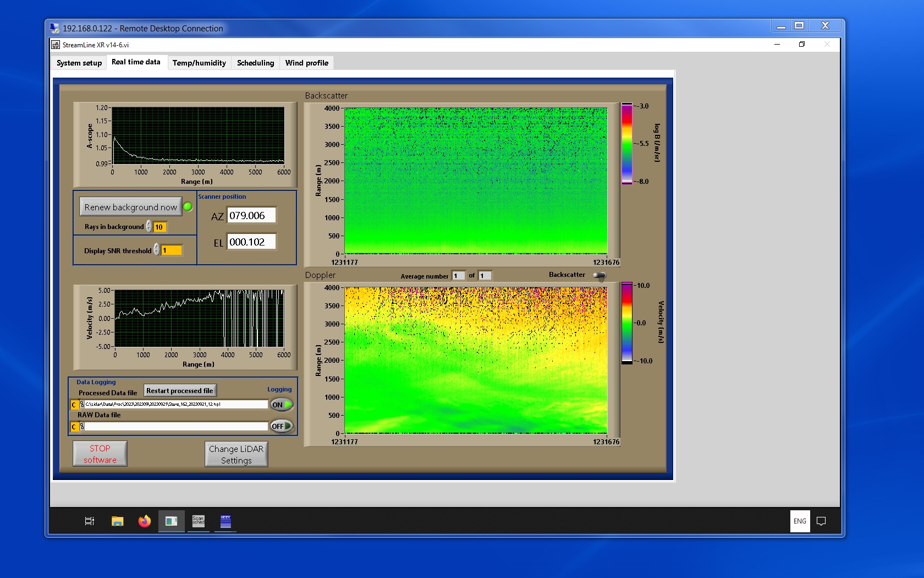The height and width of the screenshot is (578, 924).
Task: Click the Doppler velocity color scale bar
Action: click(626, 323)
